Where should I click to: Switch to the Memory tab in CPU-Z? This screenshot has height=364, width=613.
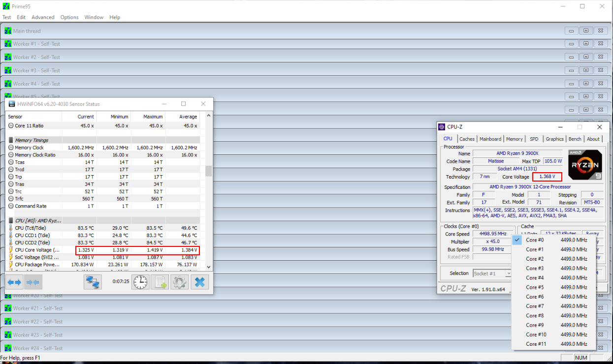pos(514,139)
